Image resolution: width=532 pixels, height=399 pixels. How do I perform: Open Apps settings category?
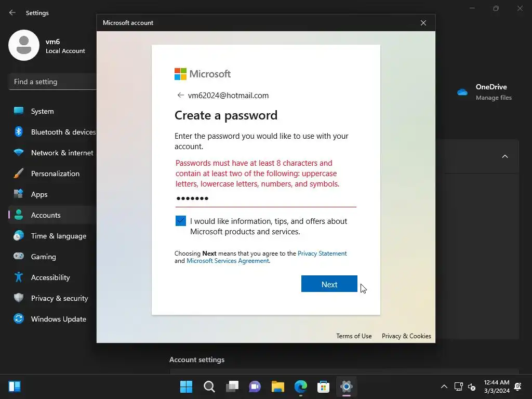pyautogui.click(x=52, y=194)
